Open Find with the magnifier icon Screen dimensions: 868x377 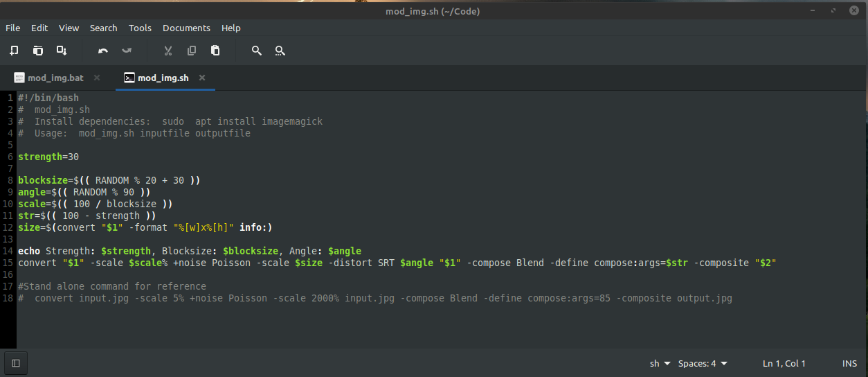[x=256, y=51]
